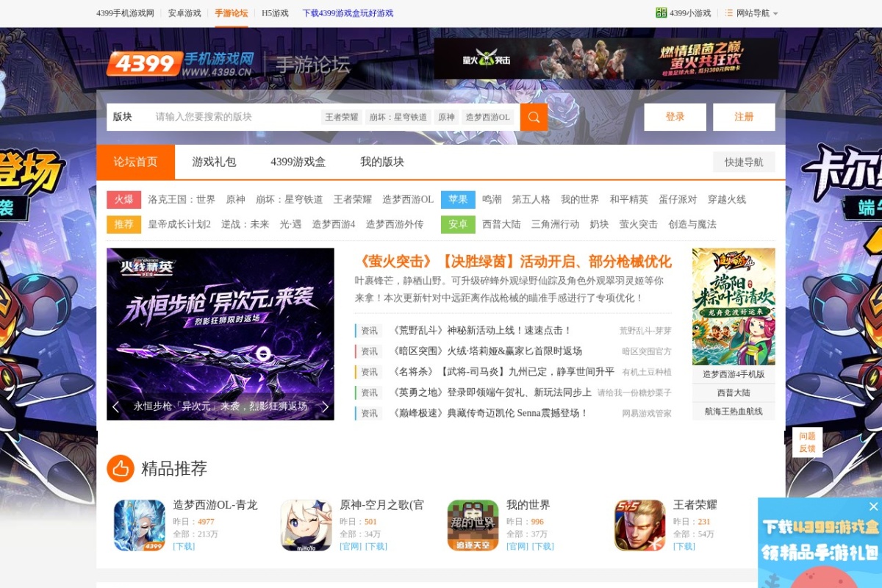The image size is (882, 588).
Task: Click the 原神 search suggestion tag
Action: tap(446, 117)
